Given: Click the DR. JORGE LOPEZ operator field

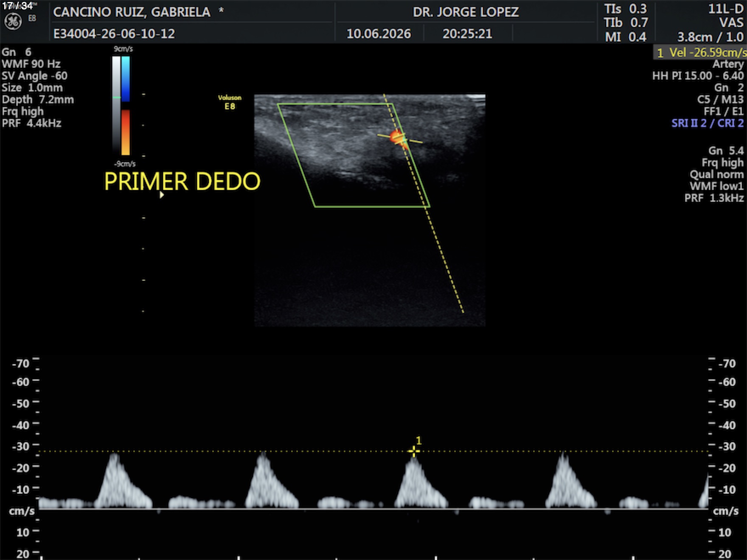Looking at the screenshot, I should pyautogui.click(x=466, y=12).
